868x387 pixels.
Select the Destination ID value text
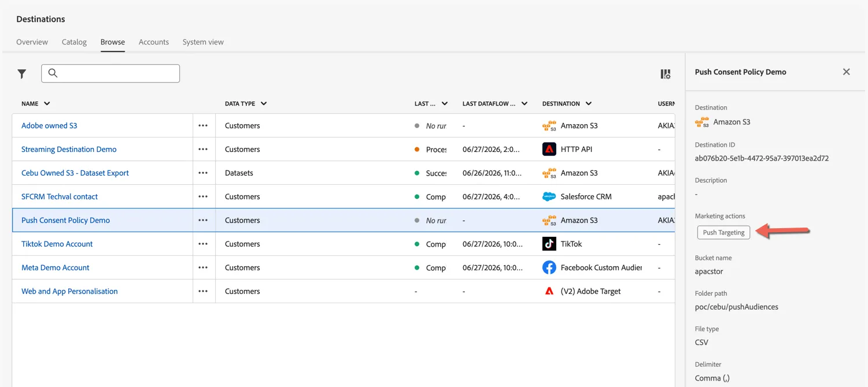point(762,158)
